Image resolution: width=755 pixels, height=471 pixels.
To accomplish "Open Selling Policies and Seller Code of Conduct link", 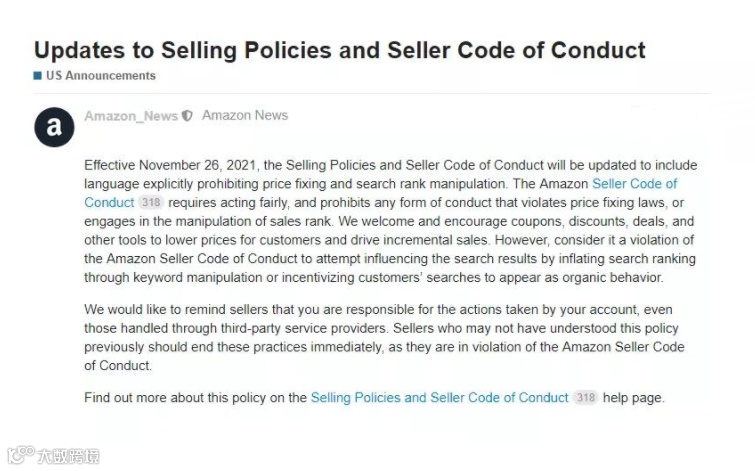I will click(x=439, y=397).
